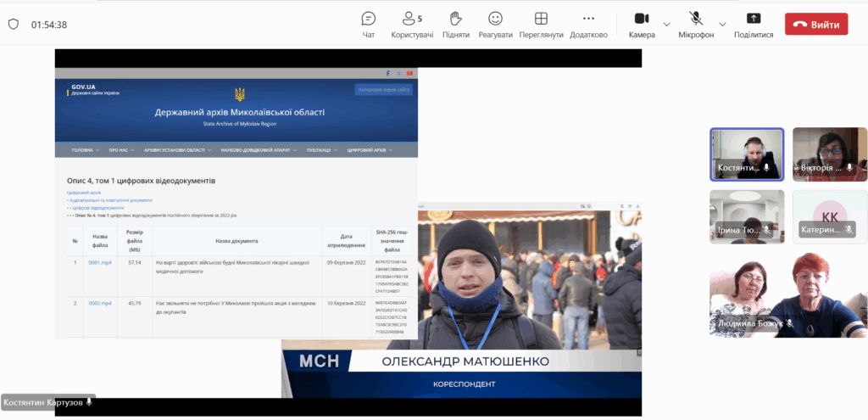Viewport: 868px width, 420px height.
Task: Click Аудіовізуальні та електронні документи breadcrumb
Action: pos(110,200)
